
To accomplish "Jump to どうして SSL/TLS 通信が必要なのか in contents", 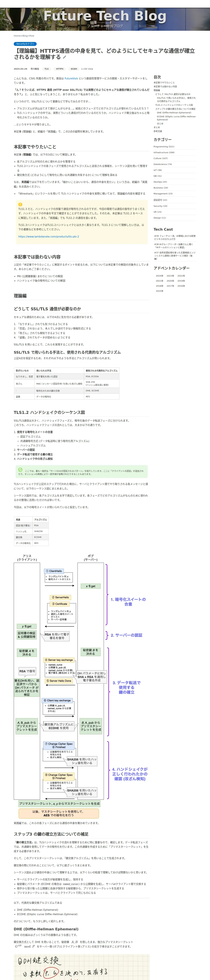I will click(x=173, y=94).
